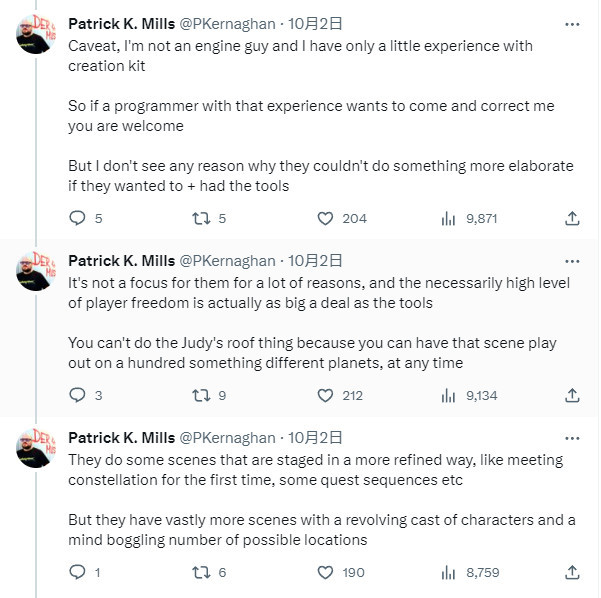The height and width of the screenshot is (598, 601).
Task: Share the first tweet about creation kit
Action: 572,218
